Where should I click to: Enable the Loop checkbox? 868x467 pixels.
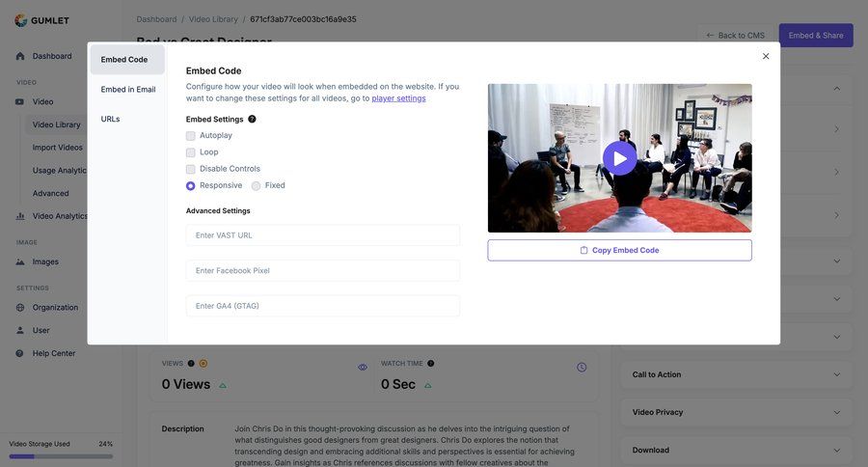tap(191, 152)
